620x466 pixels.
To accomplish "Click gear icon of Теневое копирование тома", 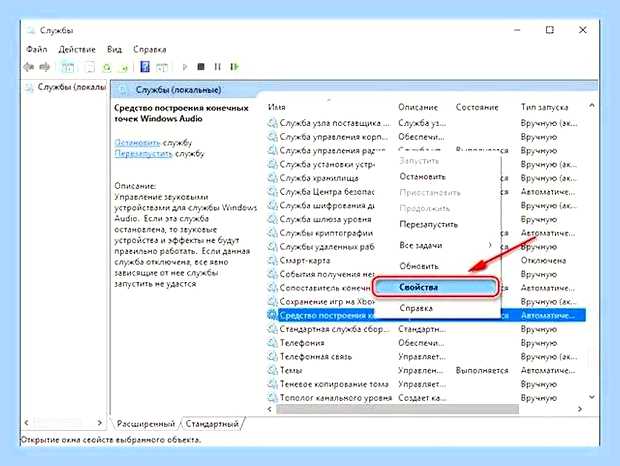I will click(272, 384).
